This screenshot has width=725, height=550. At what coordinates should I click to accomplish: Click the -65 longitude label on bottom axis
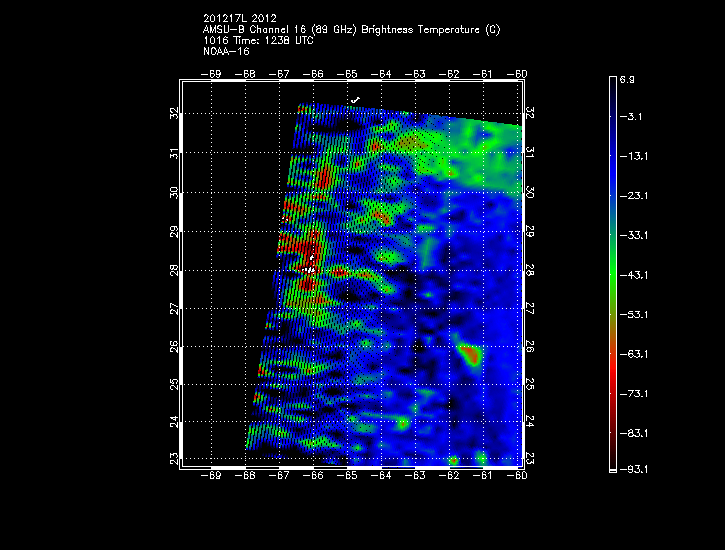pyautogui.click(x=347, y=475)
